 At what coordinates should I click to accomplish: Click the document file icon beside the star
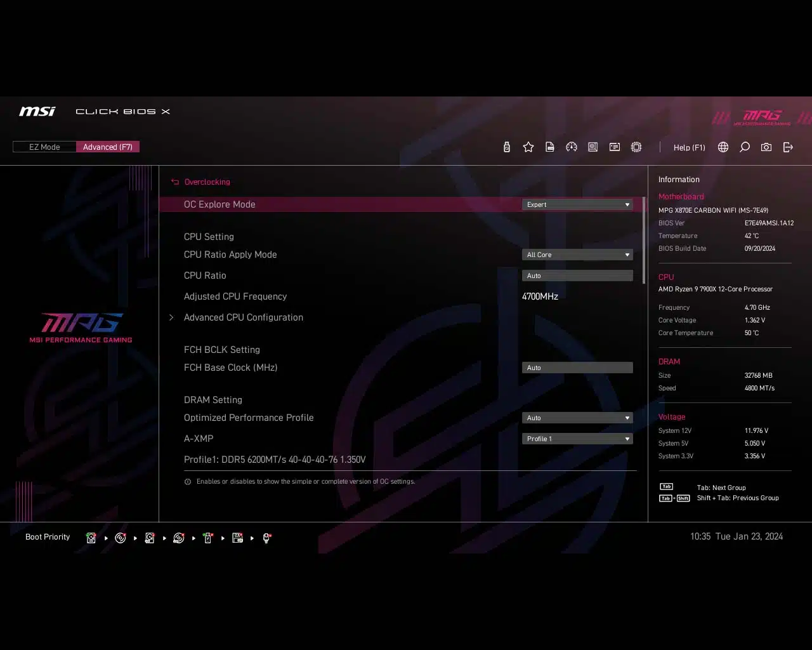(x=550, y=147)
